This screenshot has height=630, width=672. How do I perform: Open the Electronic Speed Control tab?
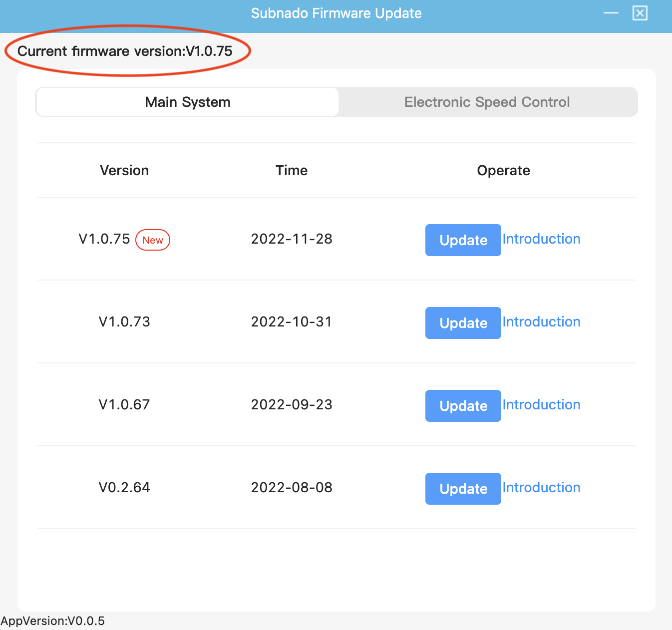point(487,102)
